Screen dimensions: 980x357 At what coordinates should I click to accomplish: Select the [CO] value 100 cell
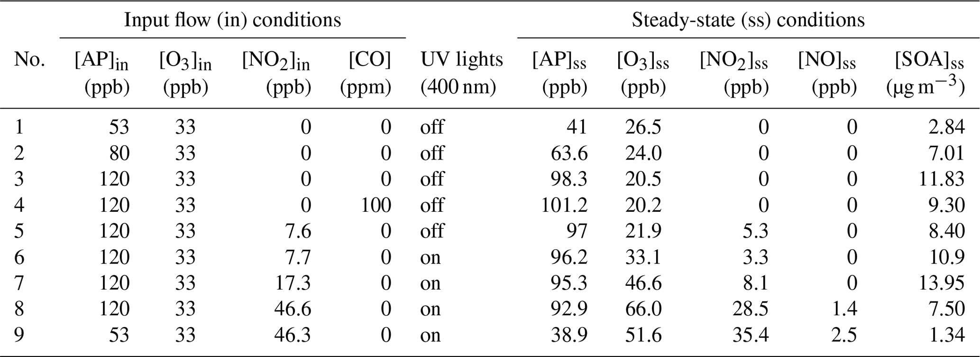click(x=376, y=205)
